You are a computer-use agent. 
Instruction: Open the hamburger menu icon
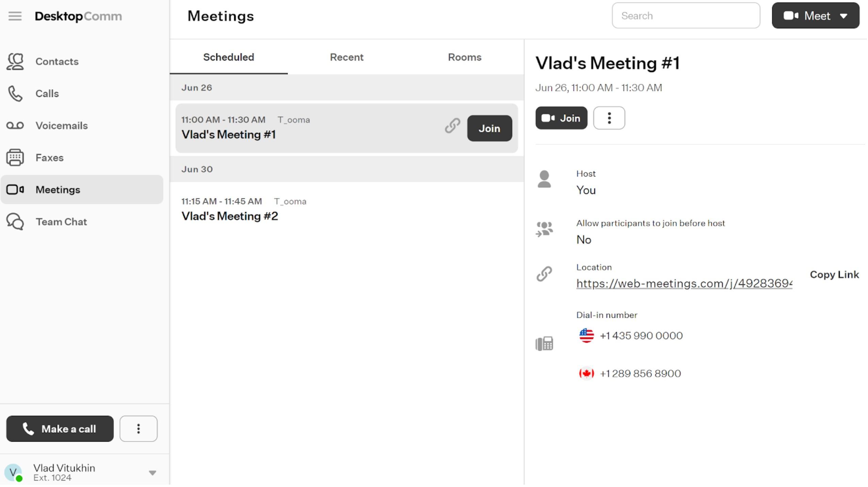tap(15, 16)
